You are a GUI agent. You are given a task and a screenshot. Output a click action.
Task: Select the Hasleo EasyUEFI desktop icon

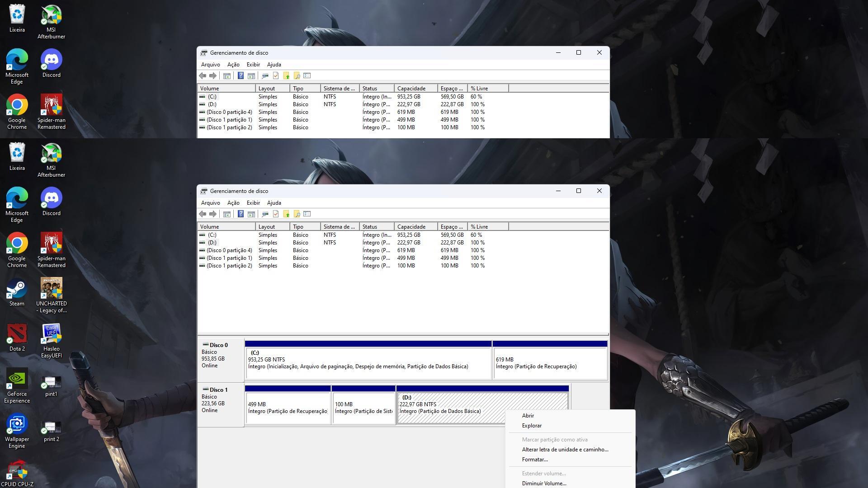(52, 341)
